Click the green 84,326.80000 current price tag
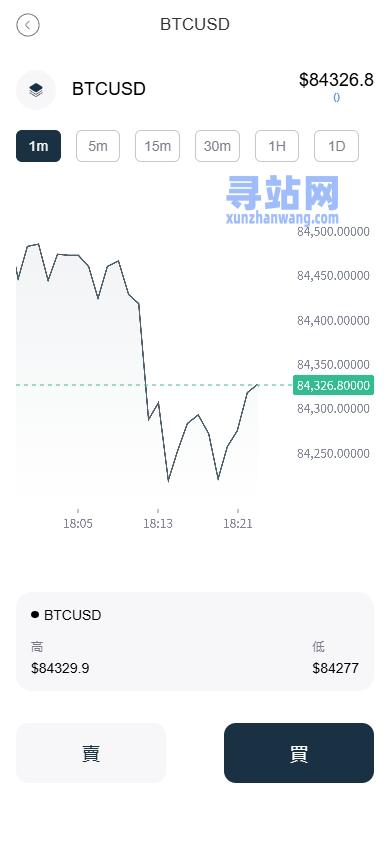390x844 pixels. point(334,385)
